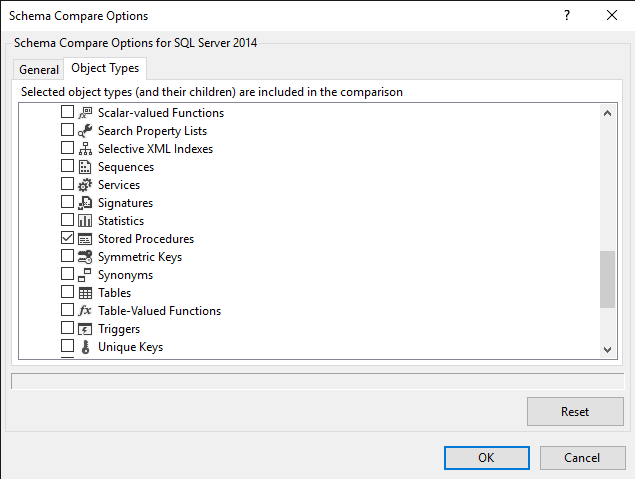635x479 pixels.
Task: Check the Triggers checkbox
Action: [67, 328]
